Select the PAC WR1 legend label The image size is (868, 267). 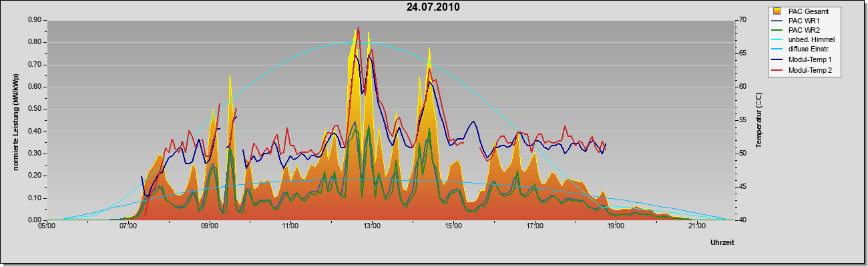click(x=804, y=21)
